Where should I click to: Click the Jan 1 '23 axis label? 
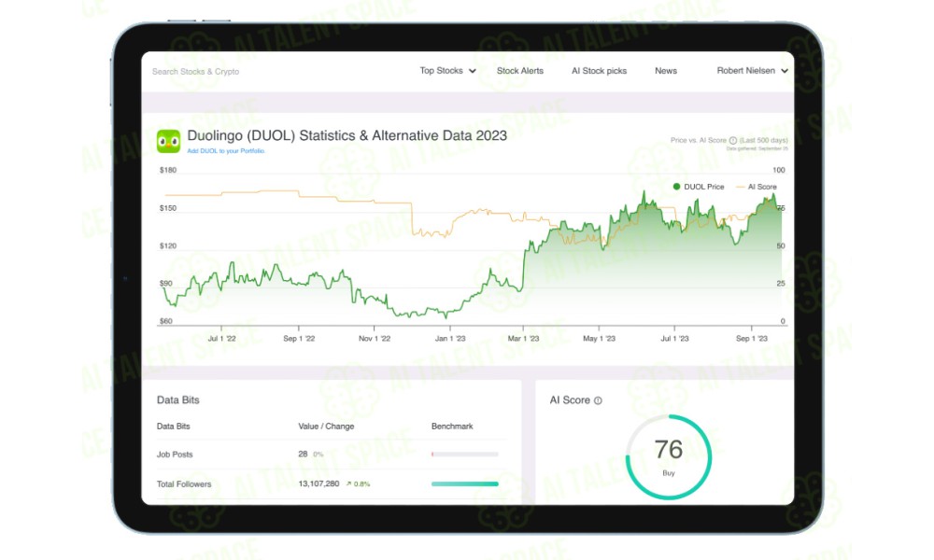[x=450, y=339]
